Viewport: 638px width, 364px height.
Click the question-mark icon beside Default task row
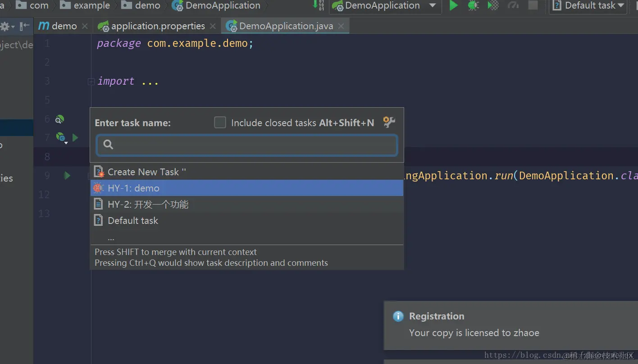point(98,220)
